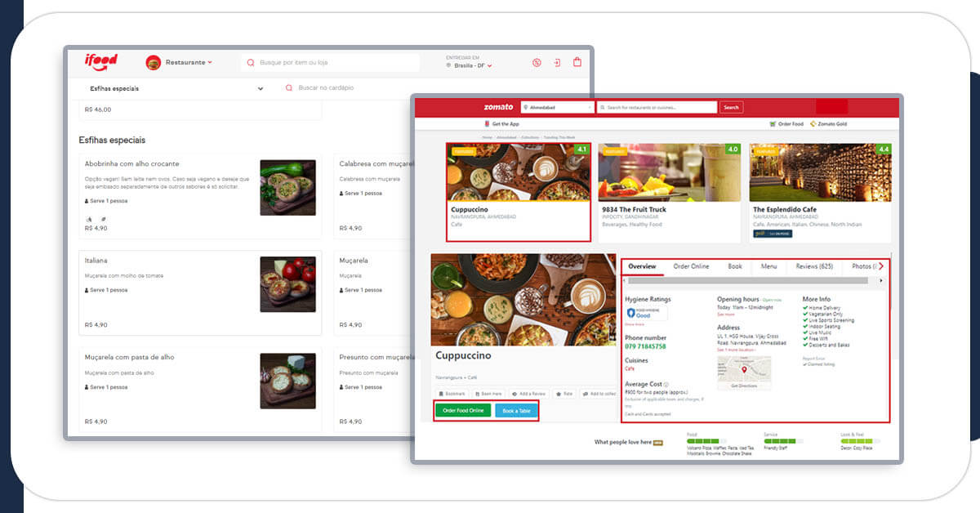Switch to the Order Online tab
This screenshot has height=513, width=980.
pos(691,266)
